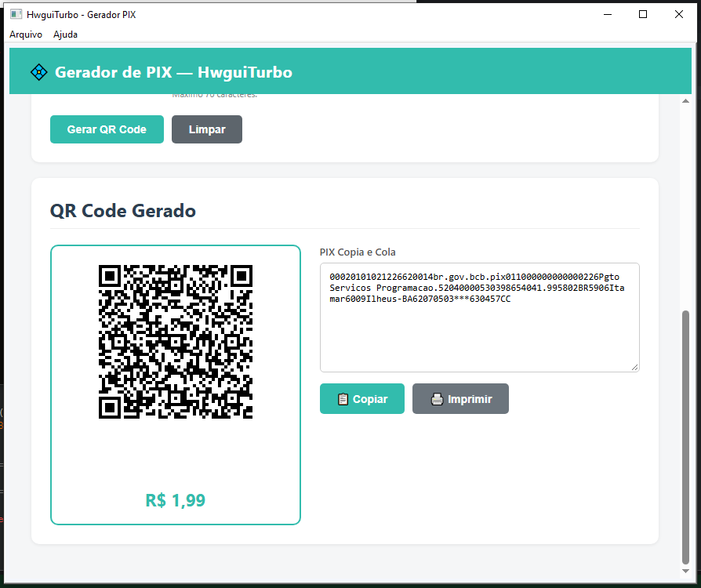Click the textarea resize handle

point(635,368)
